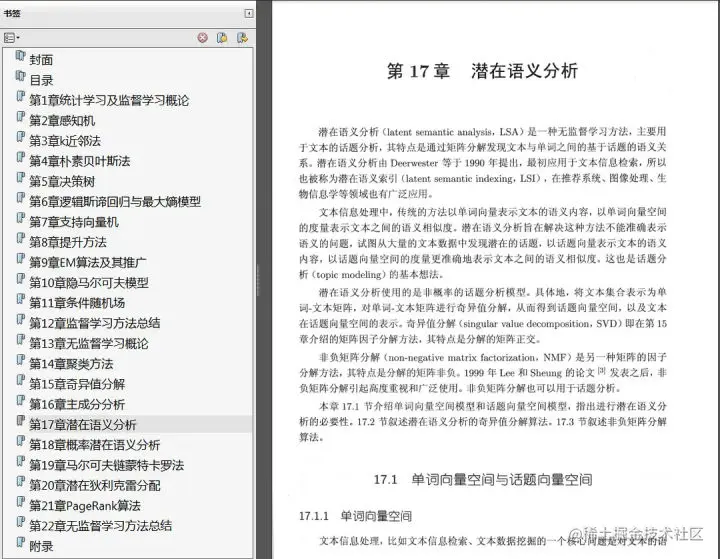Open 第9章EM算法及其推广 bookmark
This screenshot has height=559, width=720.
[88, 262]
